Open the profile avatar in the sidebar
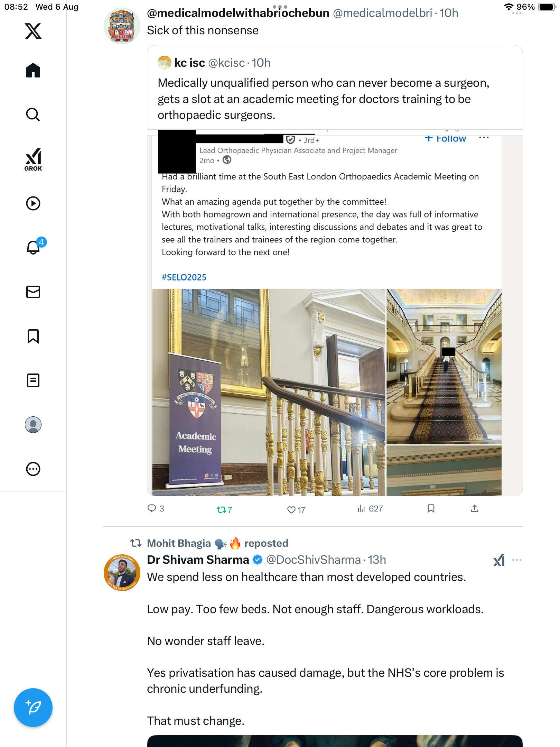 (x=33, y=425)
